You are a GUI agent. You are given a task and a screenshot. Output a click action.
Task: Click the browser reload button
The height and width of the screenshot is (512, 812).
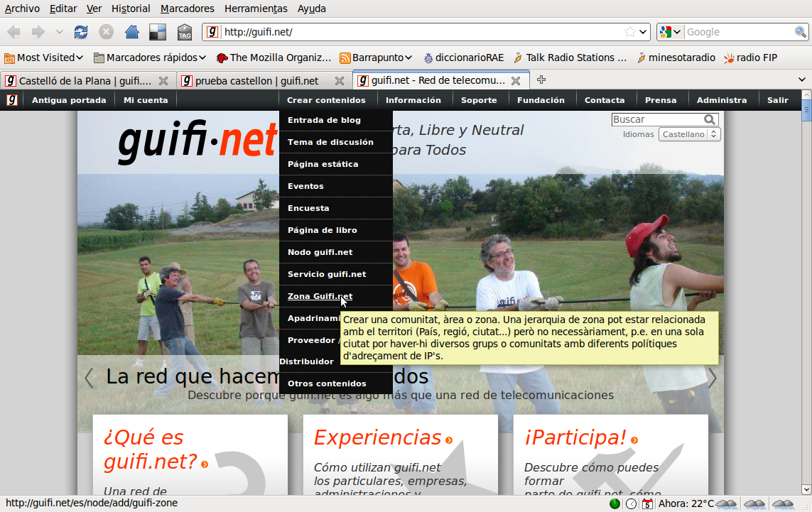81,32
